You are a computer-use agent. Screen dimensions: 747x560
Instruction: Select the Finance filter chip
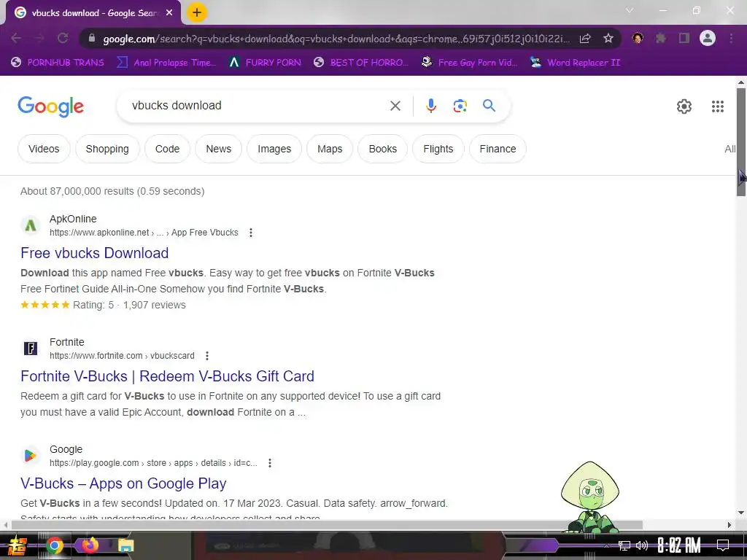[498, 149]
